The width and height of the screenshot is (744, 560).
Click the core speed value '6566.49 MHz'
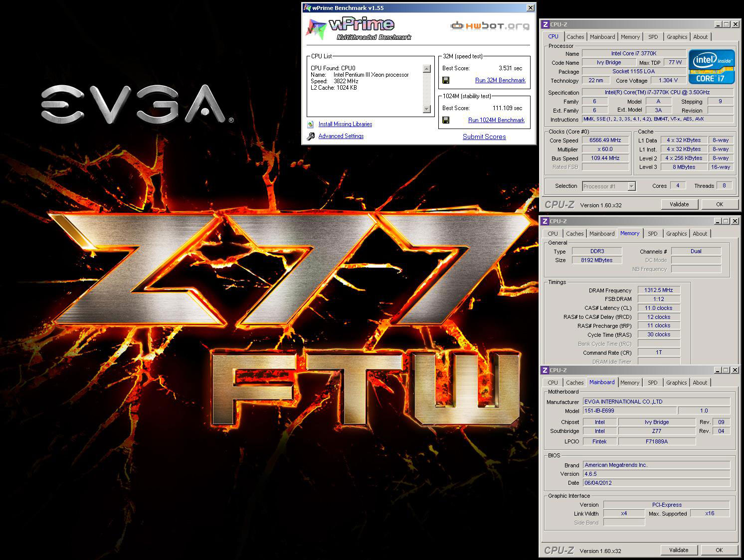coord(605,140)
